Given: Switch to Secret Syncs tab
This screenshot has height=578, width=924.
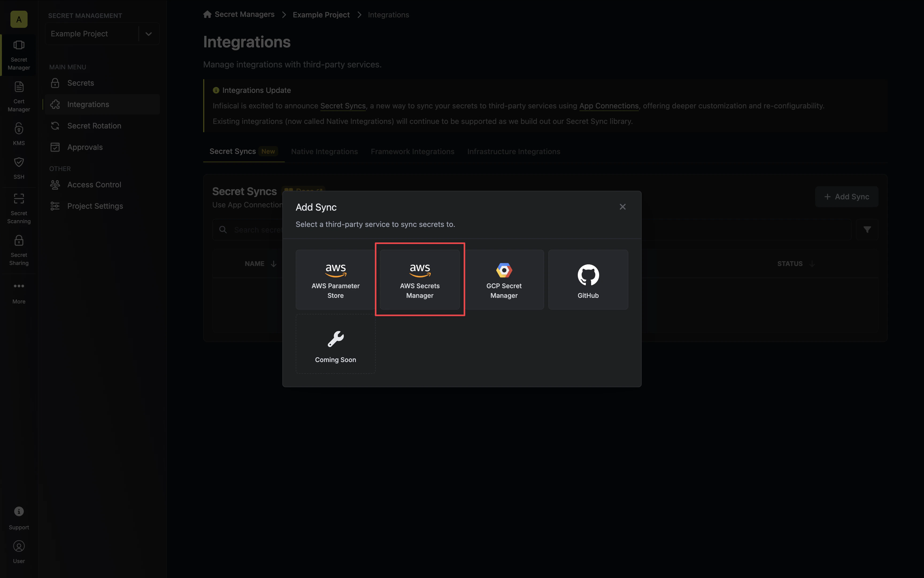Looking at the screenshot, I should tap(244, 151).
